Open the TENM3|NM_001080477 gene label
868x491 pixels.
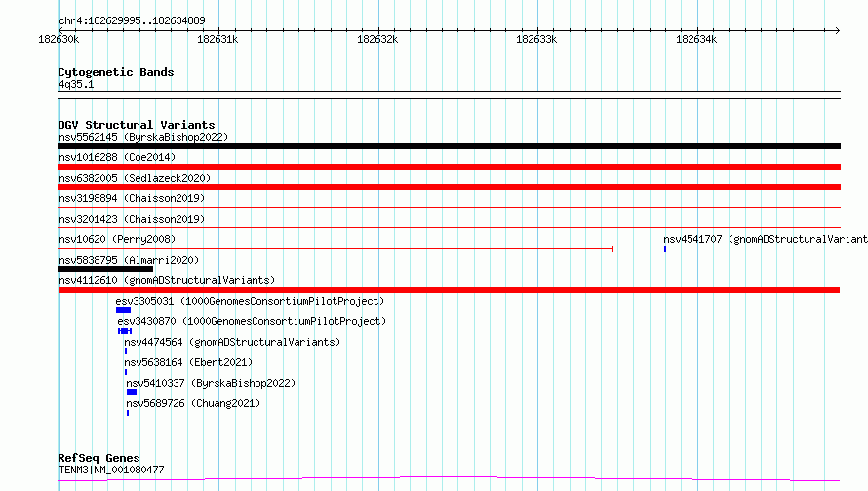click(x=111, y=470)
